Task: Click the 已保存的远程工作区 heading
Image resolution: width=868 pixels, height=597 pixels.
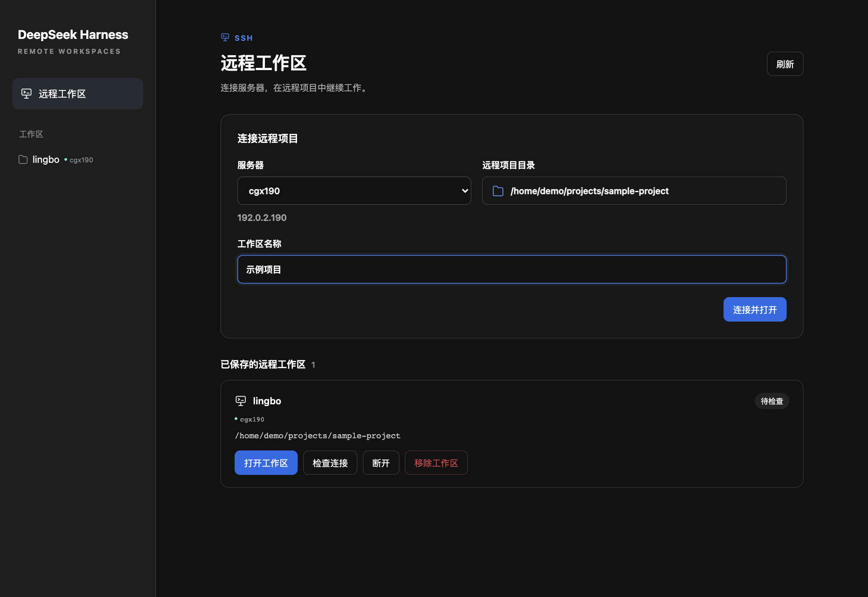Action: pos(263,365)
